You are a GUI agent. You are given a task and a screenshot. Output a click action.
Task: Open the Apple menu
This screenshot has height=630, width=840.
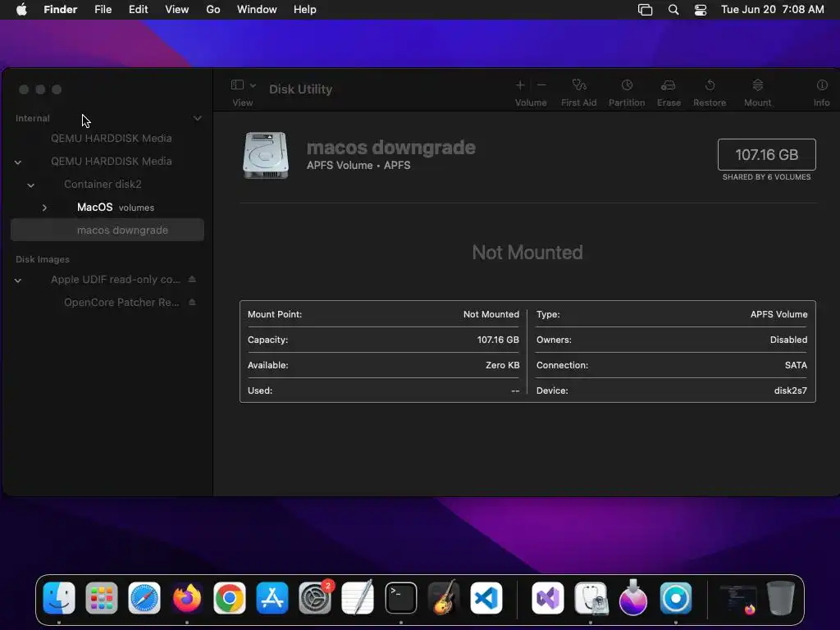[x=21, y=10]
